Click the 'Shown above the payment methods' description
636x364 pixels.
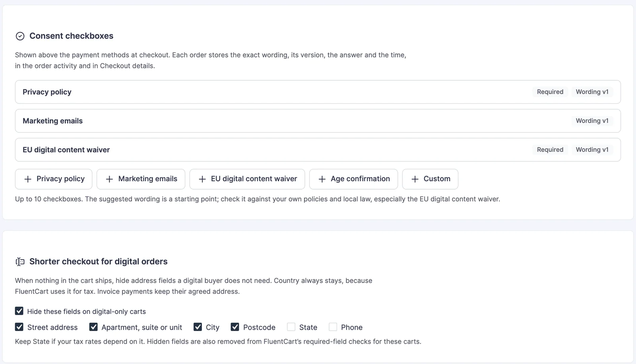[x=211, y=60]
